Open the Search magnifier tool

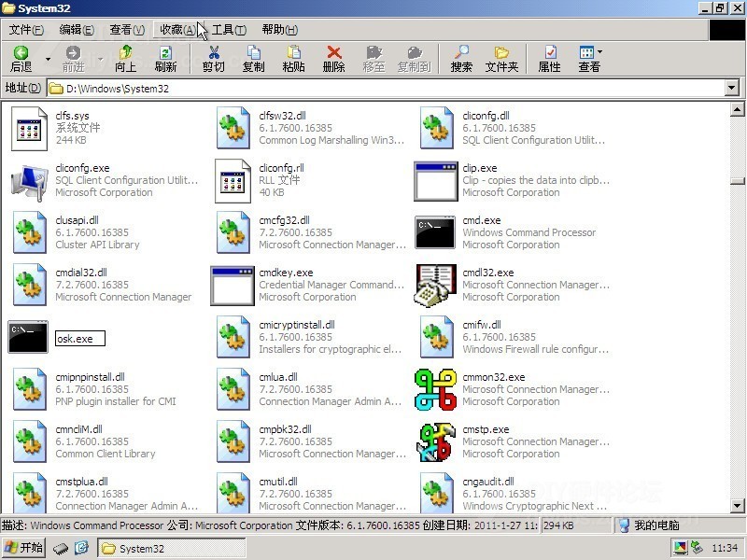[x=461, y=52]
